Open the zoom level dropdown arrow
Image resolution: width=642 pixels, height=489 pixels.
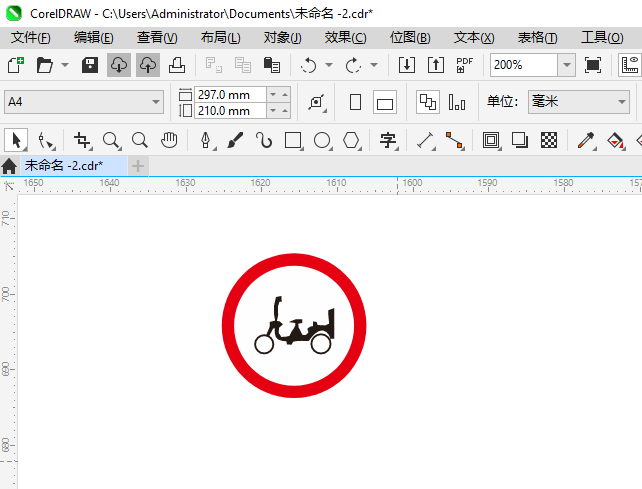567,65
